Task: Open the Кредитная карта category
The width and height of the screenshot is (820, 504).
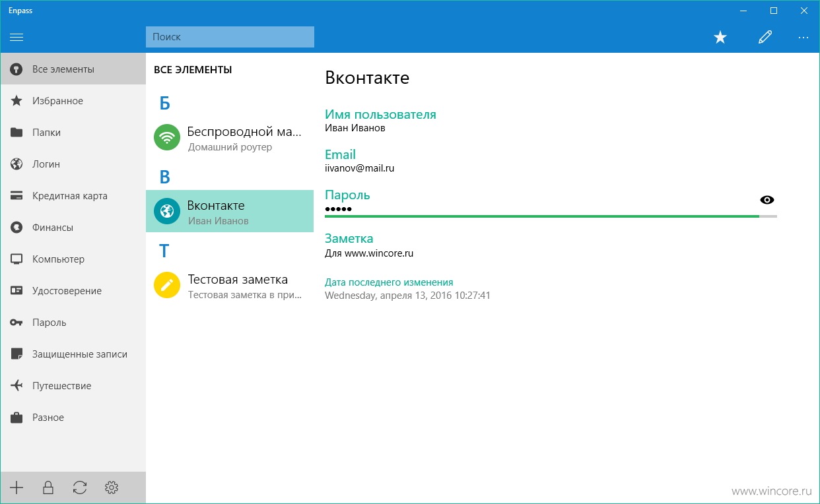Action: [73, 196]
